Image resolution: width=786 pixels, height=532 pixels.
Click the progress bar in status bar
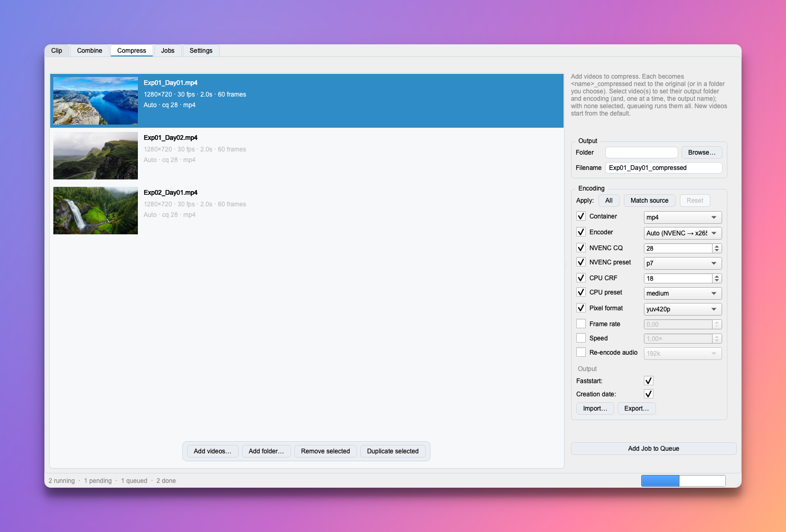pyautogui.click(x=683, y=481)
